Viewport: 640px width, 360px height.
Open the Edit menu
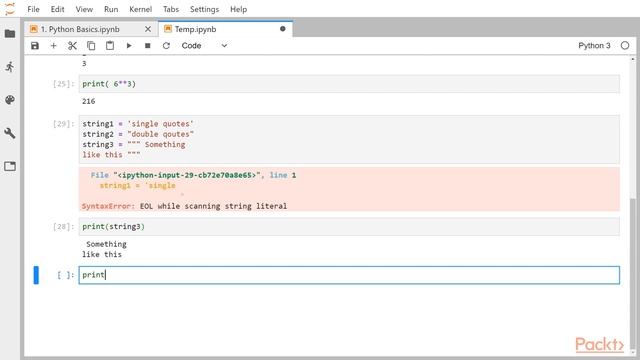coord(58,9)
